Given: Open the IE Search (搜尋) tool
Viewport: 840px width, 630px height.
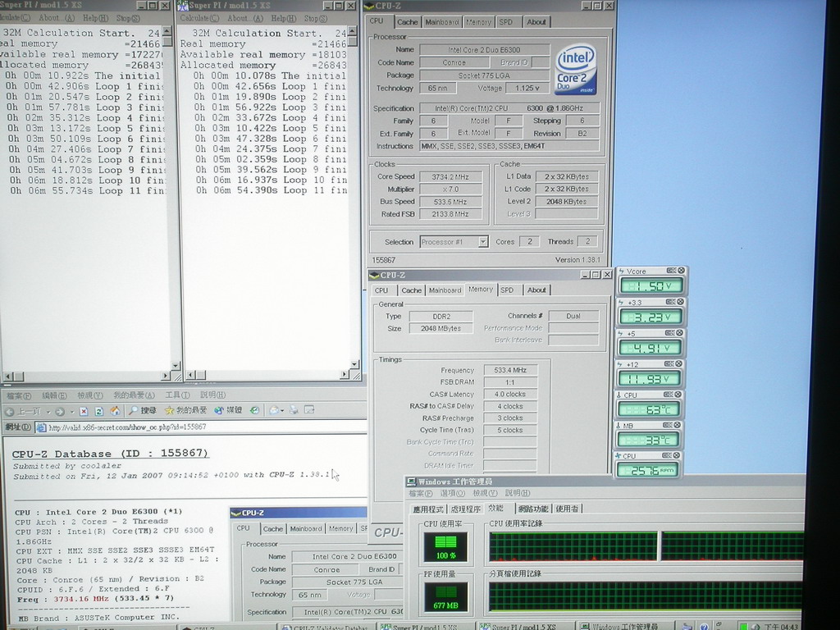Looking at the screenshot, I should point(143,410).
